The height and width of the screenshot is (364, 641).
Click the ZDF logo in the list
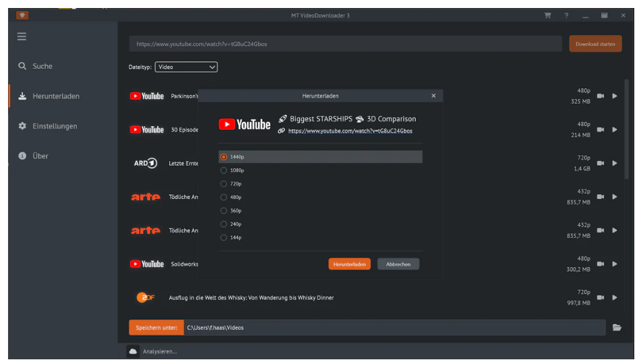click(146, 297)
